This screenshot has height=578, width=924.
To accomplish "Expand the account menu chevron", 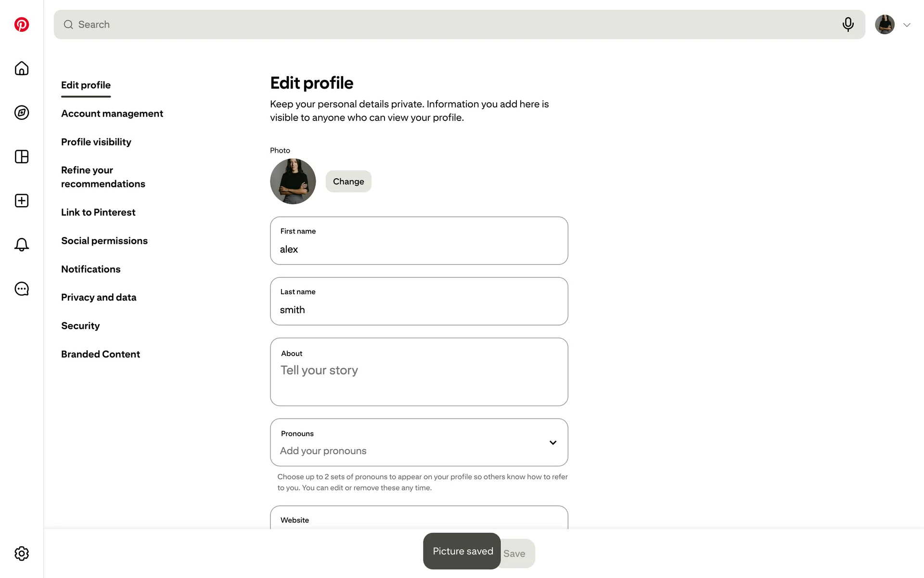I will (907, 25).
